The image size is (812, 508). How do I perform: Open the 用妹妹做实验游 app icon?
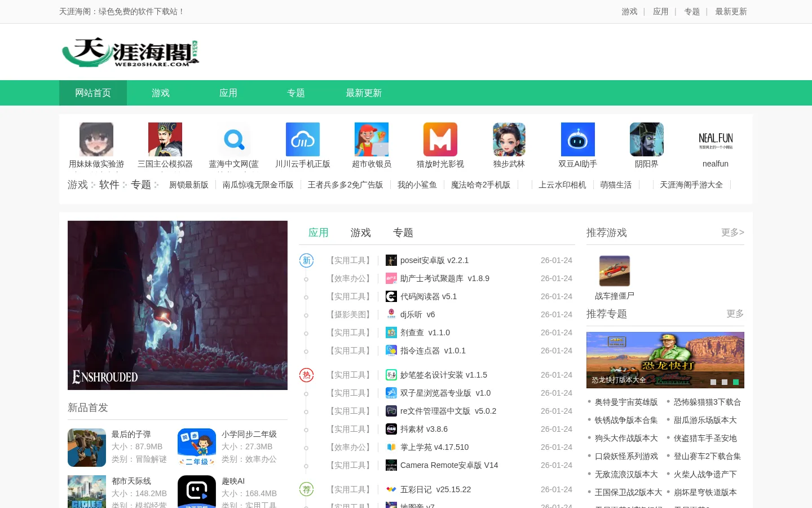96,139
